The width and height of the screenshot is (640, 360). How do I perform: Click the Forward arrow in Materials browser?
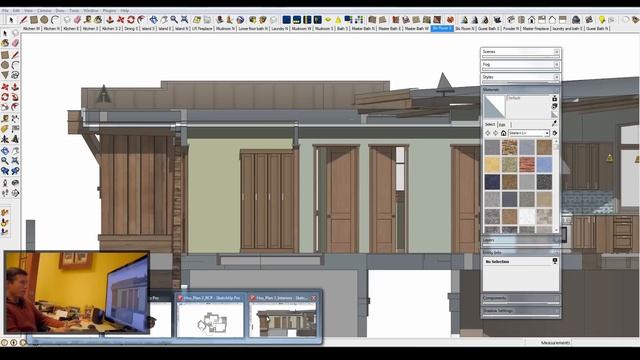click(496, 133)
